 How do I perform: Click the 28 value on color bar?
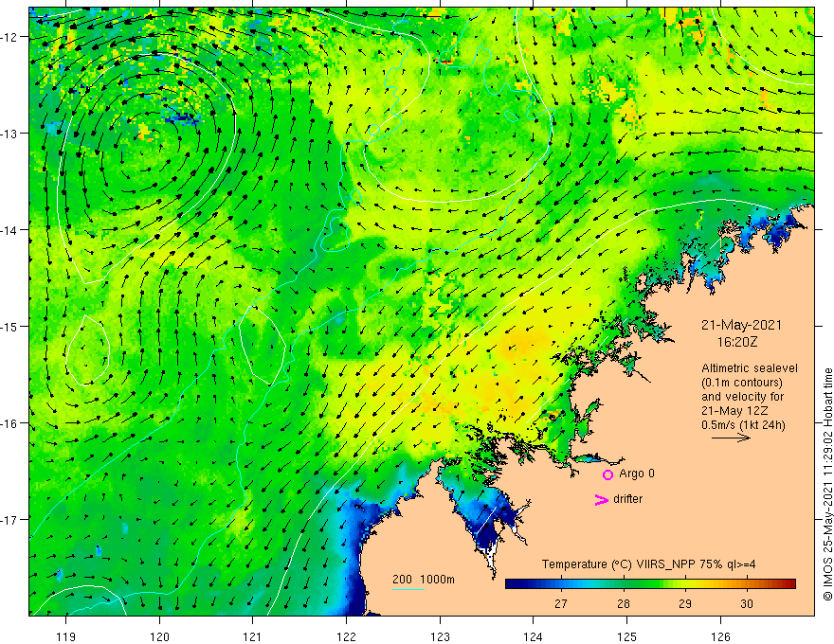tap(623, 604)
